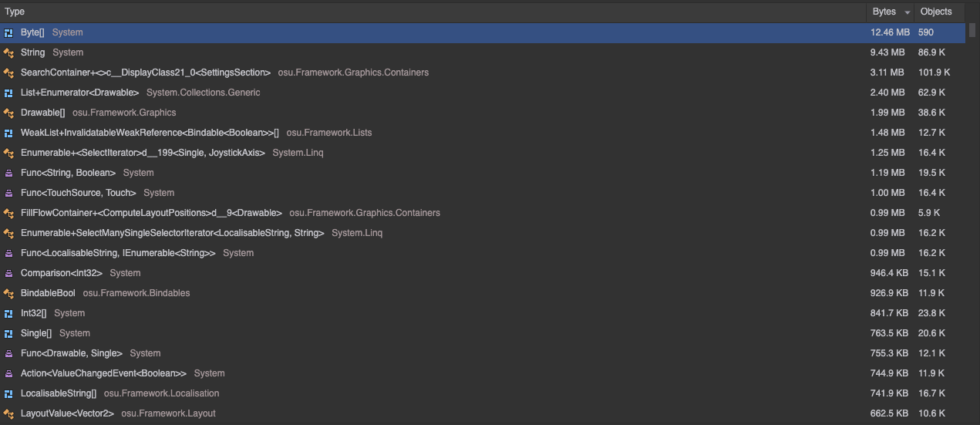Click the icon beside FillFlowContainer row
Image resolution: width=980 pixels, height=425 pixels.
[8, 213]
